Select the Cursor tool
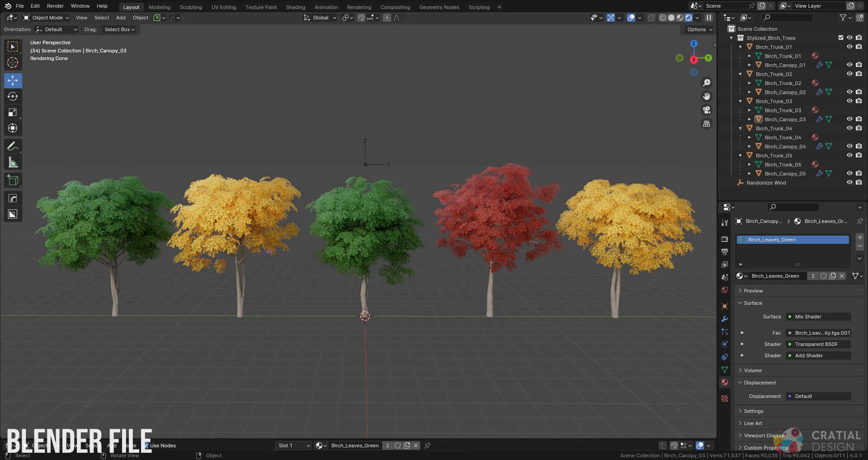Viewport: 868px width, 460px height. [13, 62]
